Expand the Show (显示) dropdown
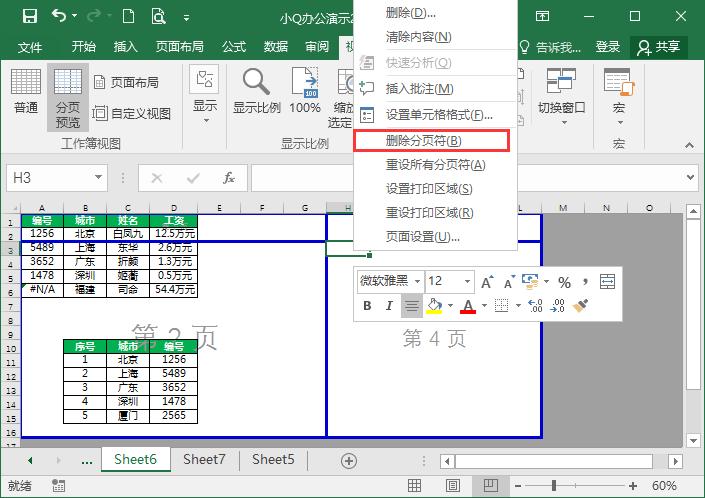The height and width of the screenshot is (498, 705). click(x=205, y=95)
